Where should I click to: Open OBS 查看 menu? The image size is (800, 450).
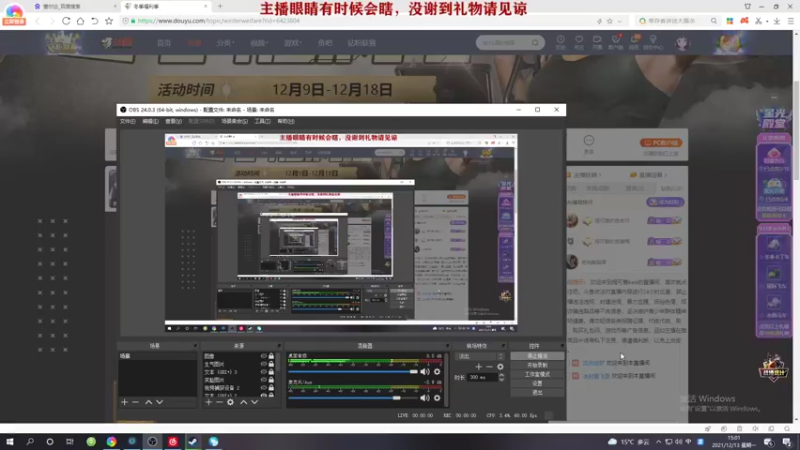[x=173, y=121]
